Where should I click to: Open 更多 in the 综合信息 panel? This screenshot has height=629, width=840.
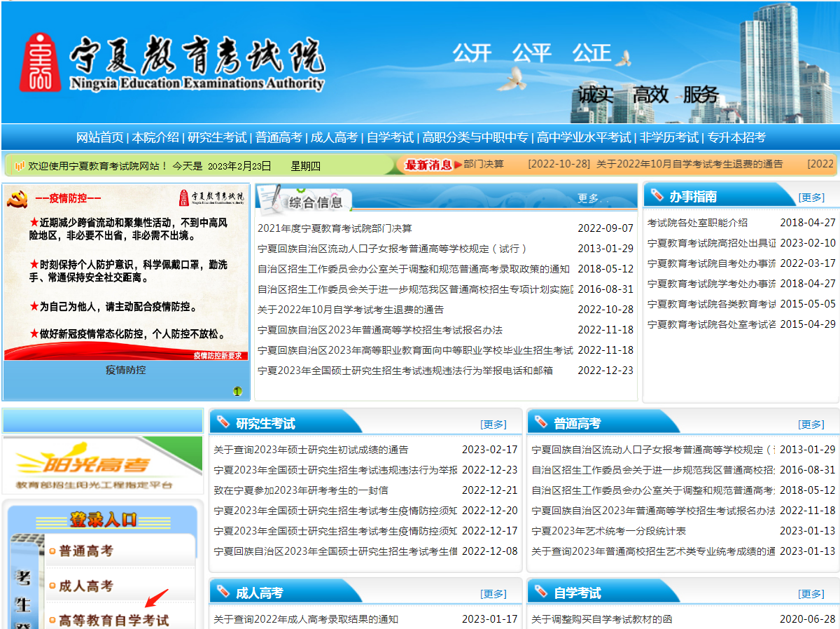click(x=588, y=199)
